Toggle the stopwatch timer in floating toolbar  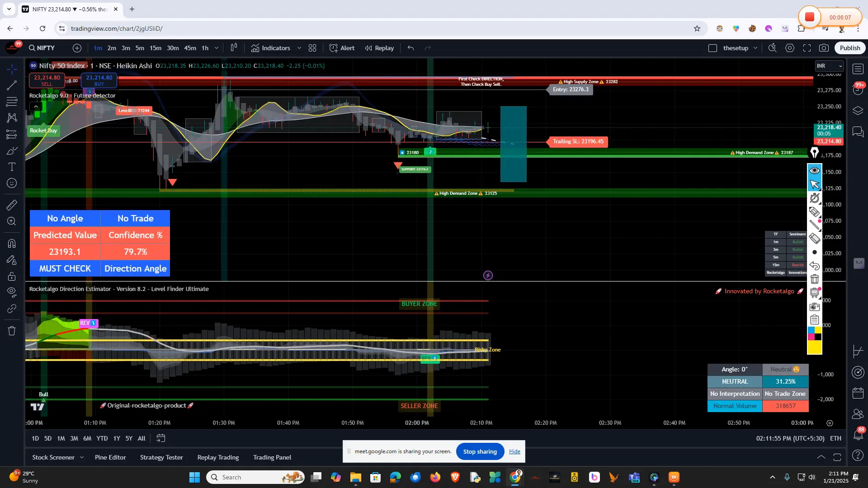click(x=815, y=198)
